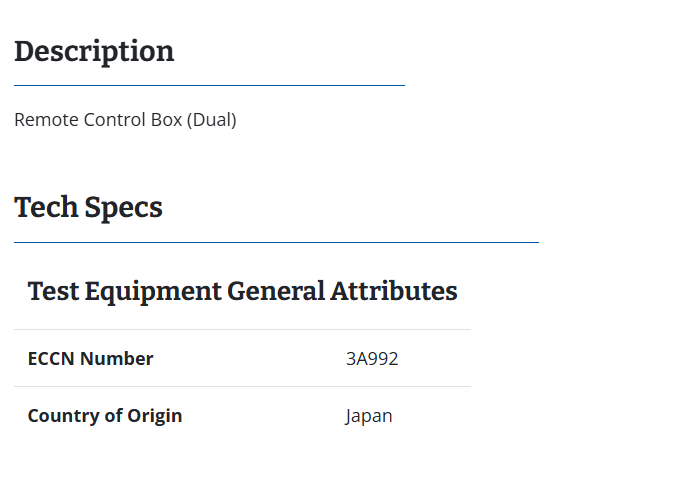This screenshot has height=478, width=675.
Task: Select the Country of Origin row label
Action: pyautogui.click(x=105, y=416)
